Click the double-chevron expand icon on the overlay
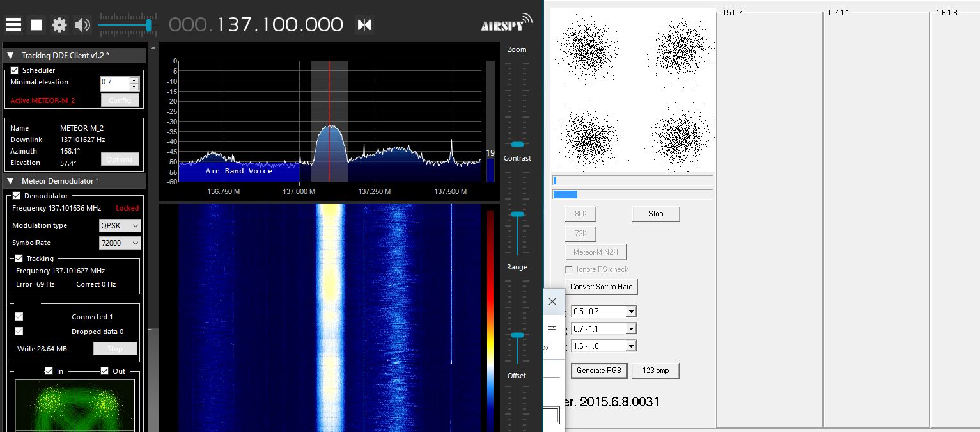The width and height of the screenshot is (980, 432). coord(547,348)
